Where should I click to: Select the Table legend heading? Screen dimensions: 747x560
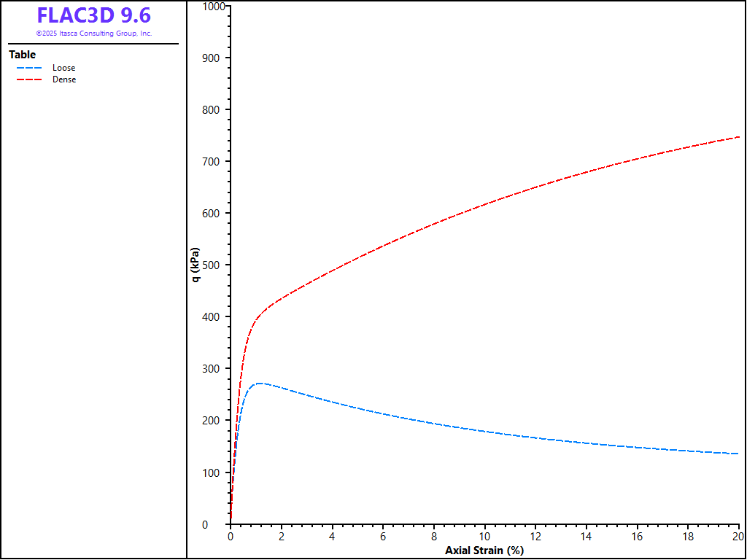[x=22, y=55]
